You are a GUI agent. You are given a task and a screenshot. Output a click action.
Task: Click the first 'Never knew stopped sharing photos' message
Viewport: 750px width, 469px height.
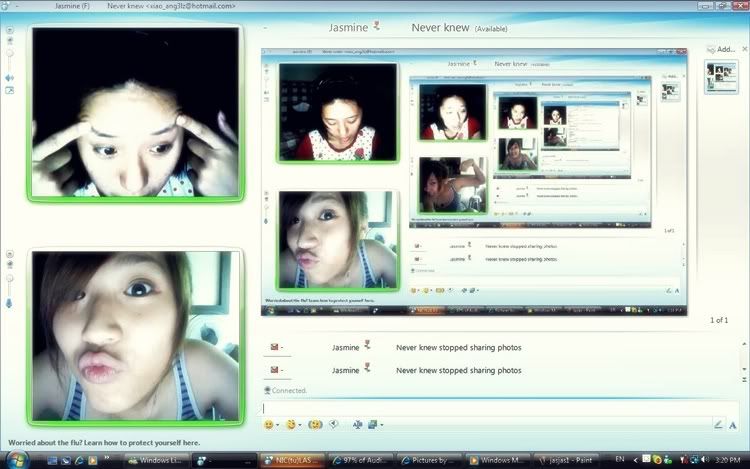pyautogui.click(x=459, y=348)
